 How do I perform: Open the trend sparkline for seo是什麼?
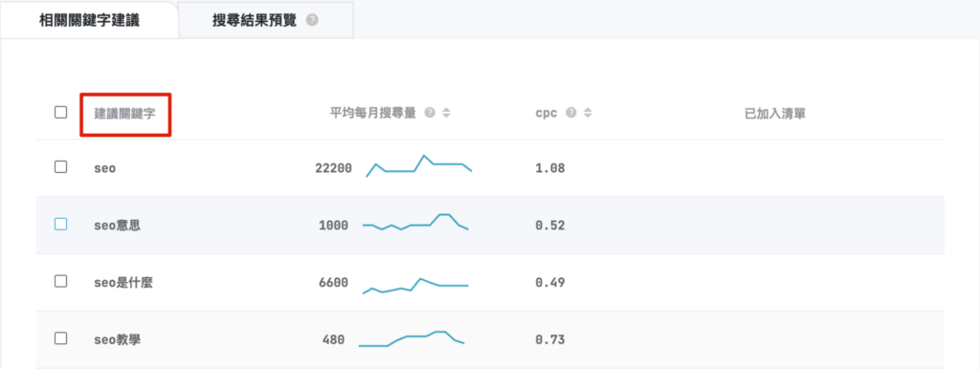point(415,285)
